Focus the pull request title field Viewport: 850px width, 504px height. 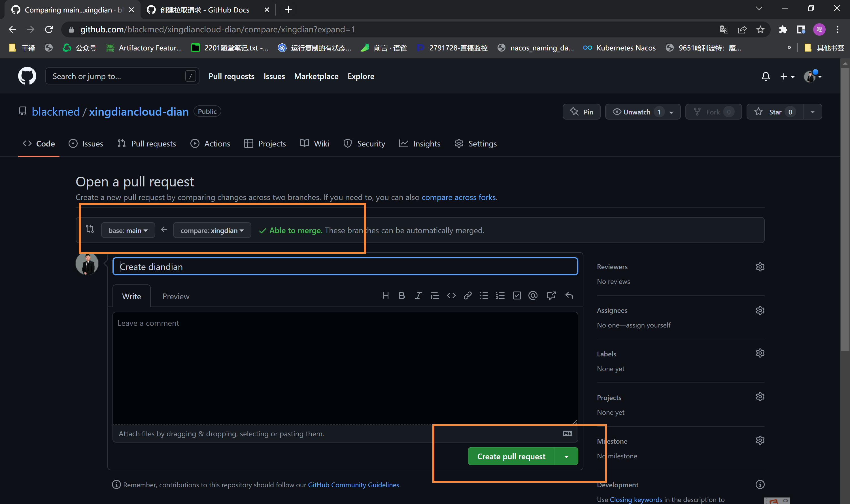click(345, 267)
